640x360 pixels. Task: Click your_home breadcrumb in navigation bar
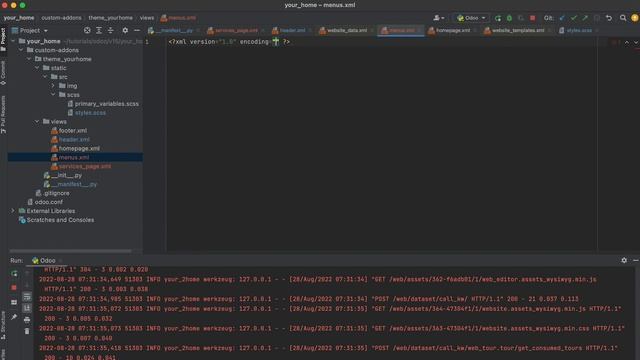pyautogui.click(x=19, y=18)
